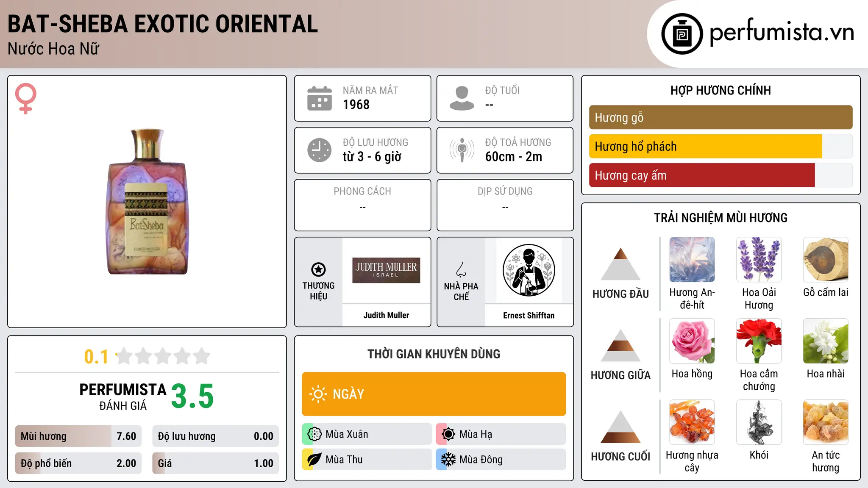This screenshot has height=488, width=868.
Task: Click the Trải nghiệm mùi hương heading
Action: click(721, 218)
